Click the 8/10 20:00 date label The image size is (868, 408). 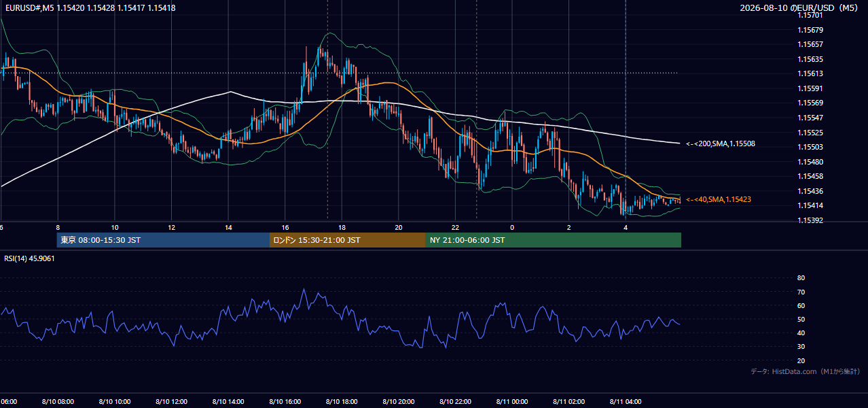click(x=398, y=402)
